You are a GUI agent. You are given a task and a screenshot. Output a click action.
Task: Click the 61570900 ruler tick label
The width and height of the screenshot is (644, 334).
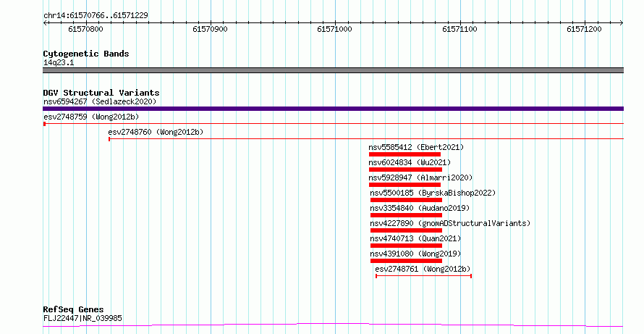pyautogui.click(x=210, y=29)
